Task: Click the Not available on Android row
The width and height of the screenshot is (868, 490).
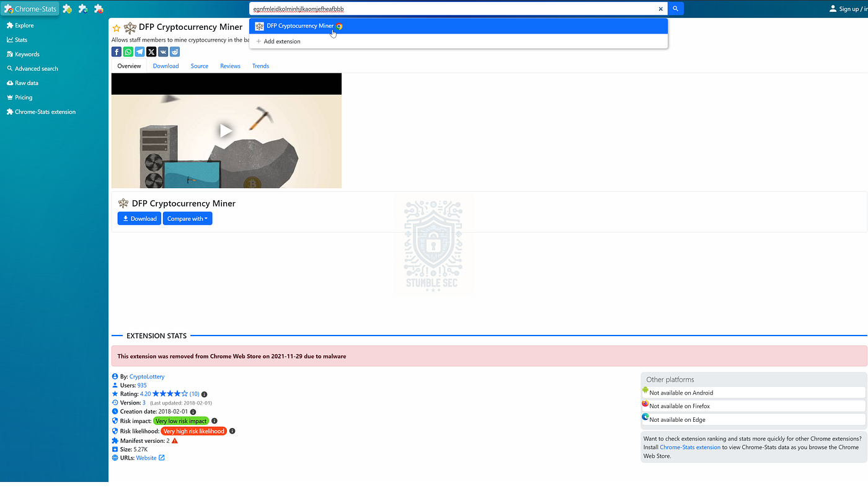Action: pos(754,393)
